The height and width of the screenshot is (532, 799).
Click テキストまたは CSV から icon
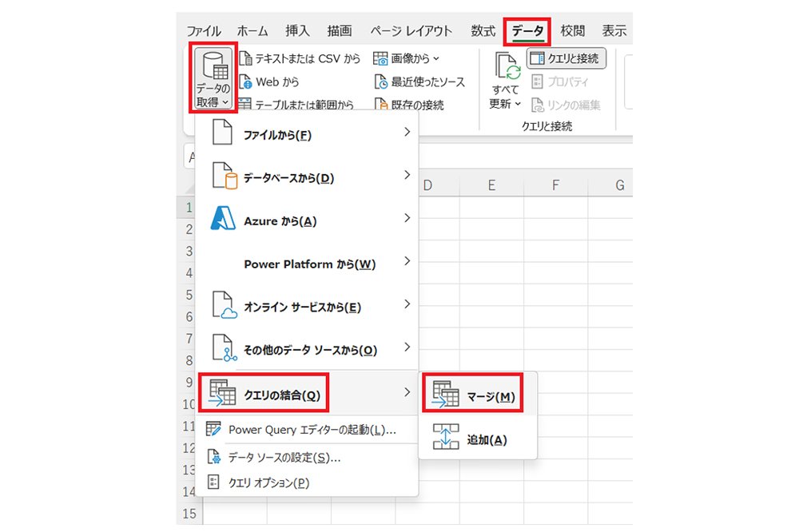point(245,58)
